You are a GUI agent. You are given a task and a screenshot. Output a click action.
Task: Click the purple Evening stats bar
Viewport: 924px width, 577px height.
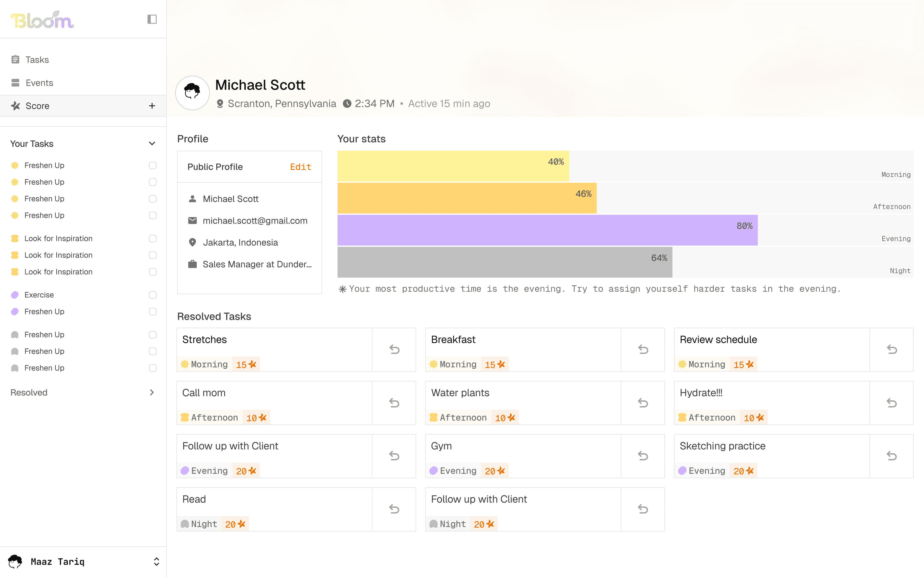pos(547,230)
